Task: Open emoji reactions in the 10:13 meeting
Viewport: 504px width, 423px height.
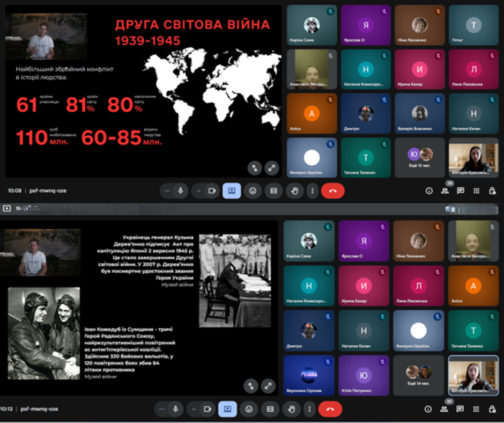Action: [249, 409]
